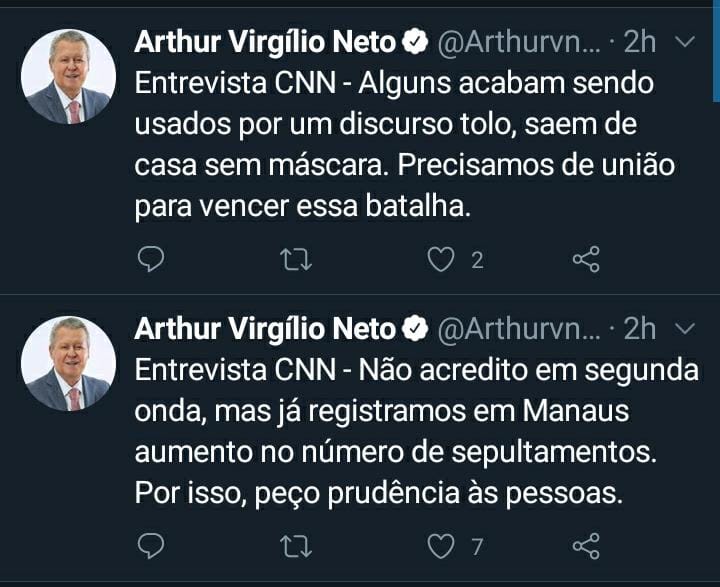Click the @Arthurvn handle in first tweet

(519, 42)
